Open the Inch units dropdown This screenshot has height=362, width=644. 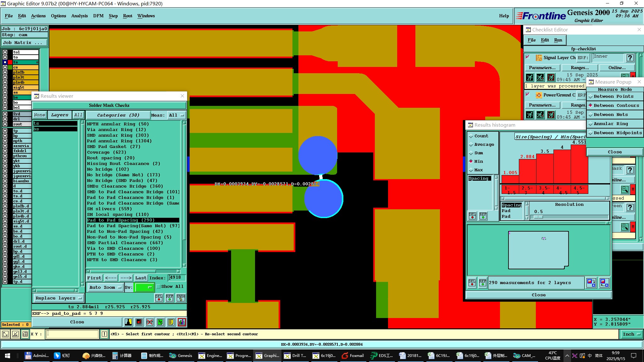pyautogui.click(x=631, y=334)
